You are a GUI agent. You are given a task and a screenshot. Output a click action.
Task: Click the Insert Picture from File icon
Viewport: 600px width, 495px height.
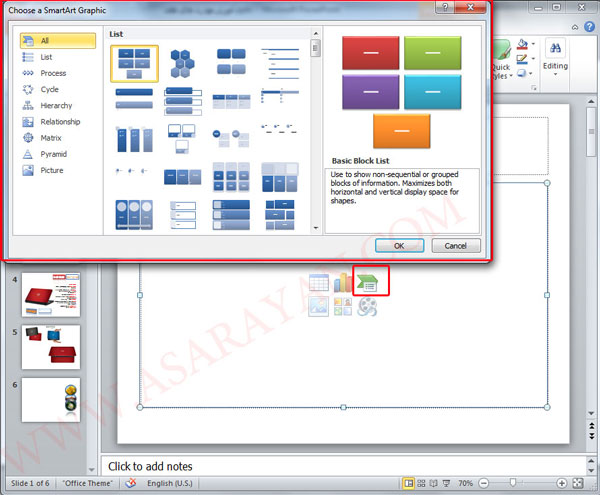(x=319, y=308)
